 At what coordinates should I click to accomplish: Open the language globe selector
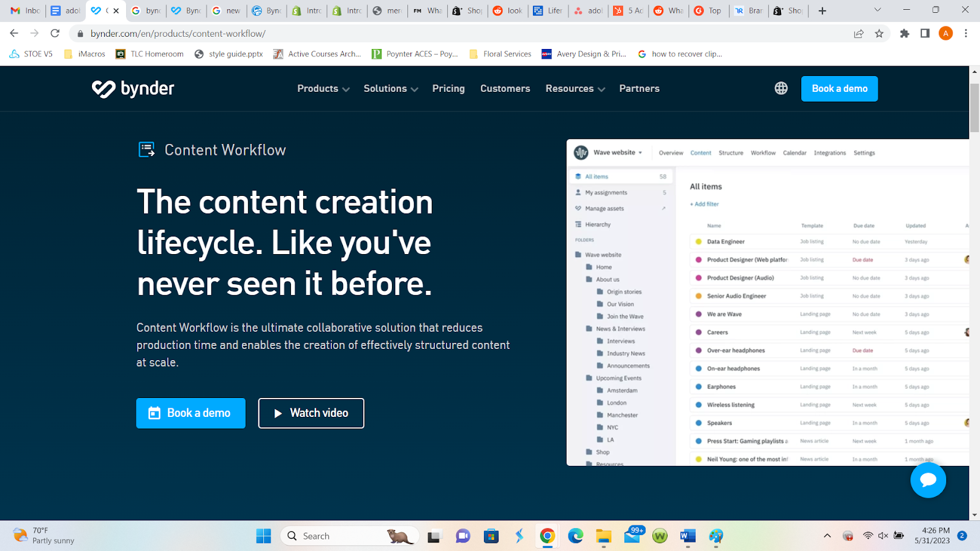click(x=781, y=89)
